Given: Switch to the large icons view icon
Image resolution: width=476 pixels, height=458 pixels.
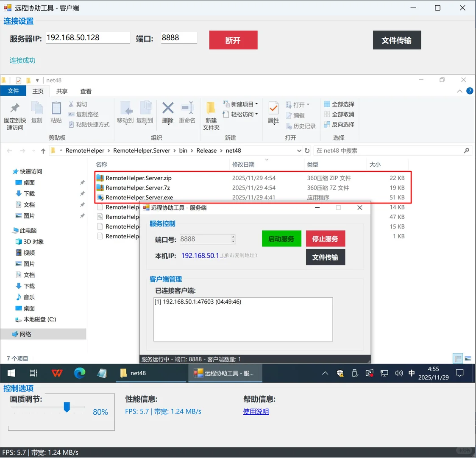Looking at the screenshot, I should 468,359.
